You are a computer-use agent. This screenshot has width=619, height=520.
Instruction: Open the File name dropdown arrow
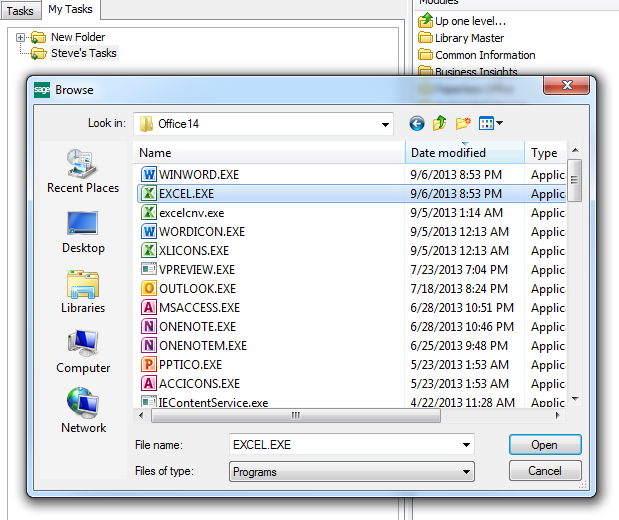tap(466, 445)
